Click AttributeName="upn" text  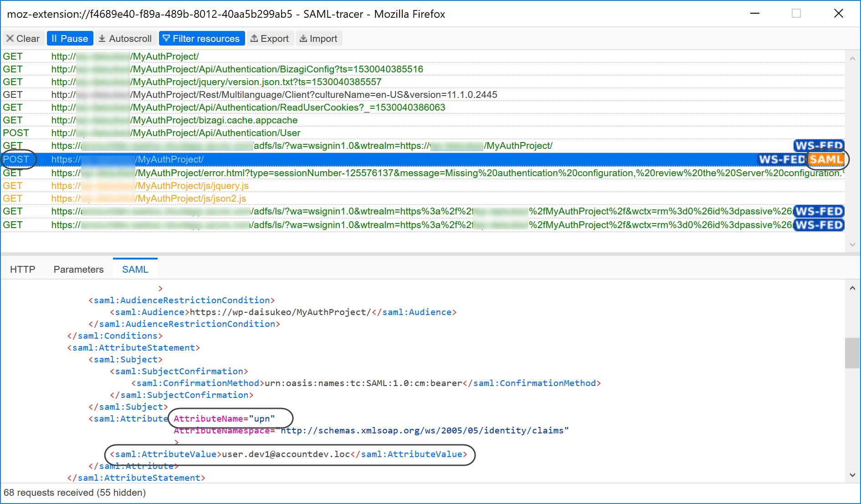pos(224,419)
